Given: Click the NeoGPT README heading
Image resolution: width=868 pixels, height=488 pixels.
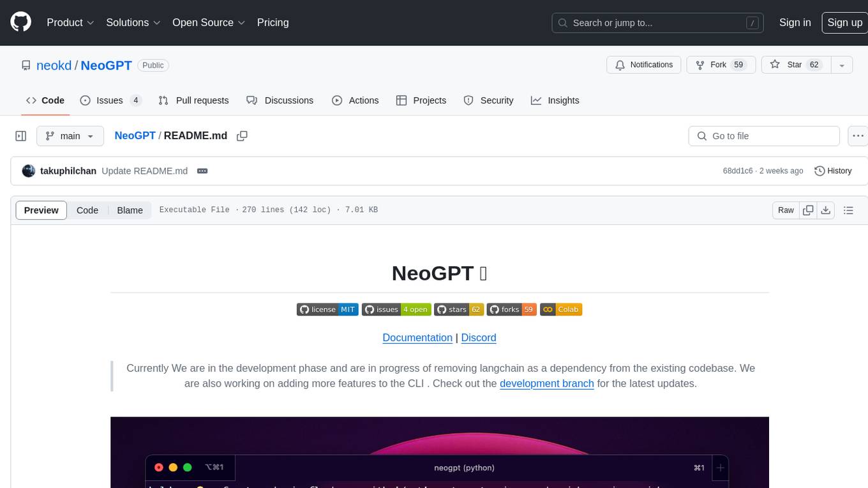Looking at the screenshot, I should click(x=440, y=273).
